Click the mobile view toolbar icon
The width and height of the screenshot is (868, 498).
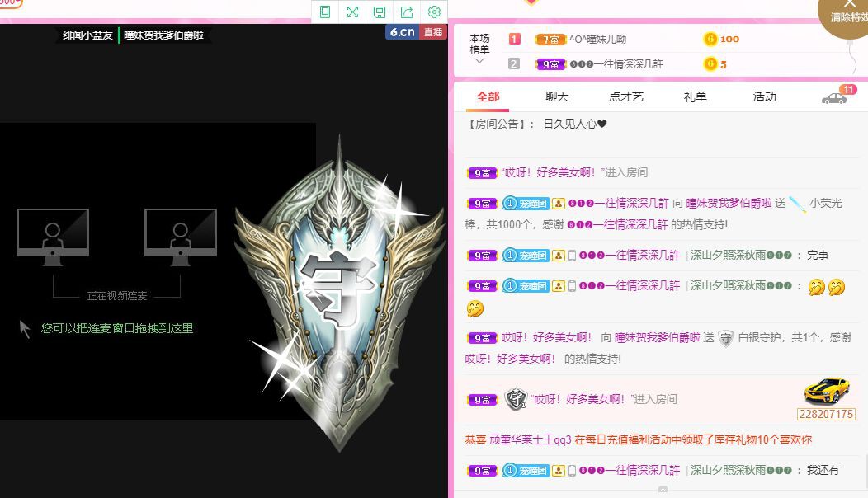click(325, 12)
